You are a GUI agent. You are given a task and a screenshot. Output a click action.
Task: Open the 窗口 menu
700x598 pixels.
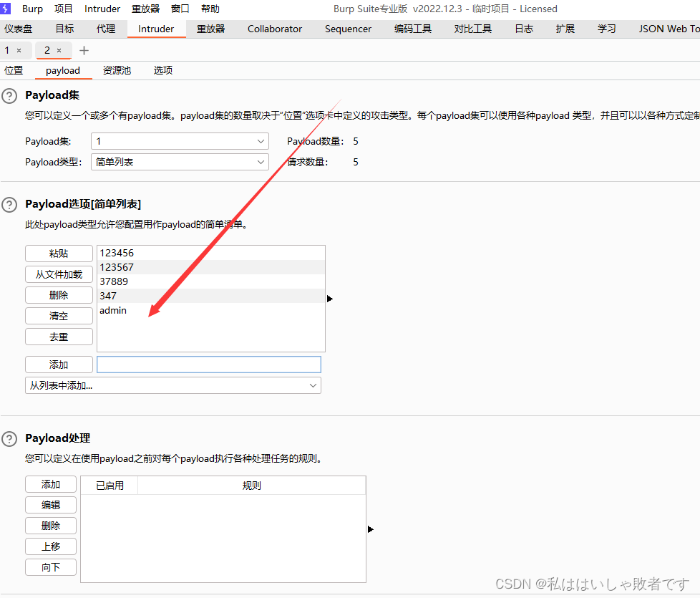(180, 9)
